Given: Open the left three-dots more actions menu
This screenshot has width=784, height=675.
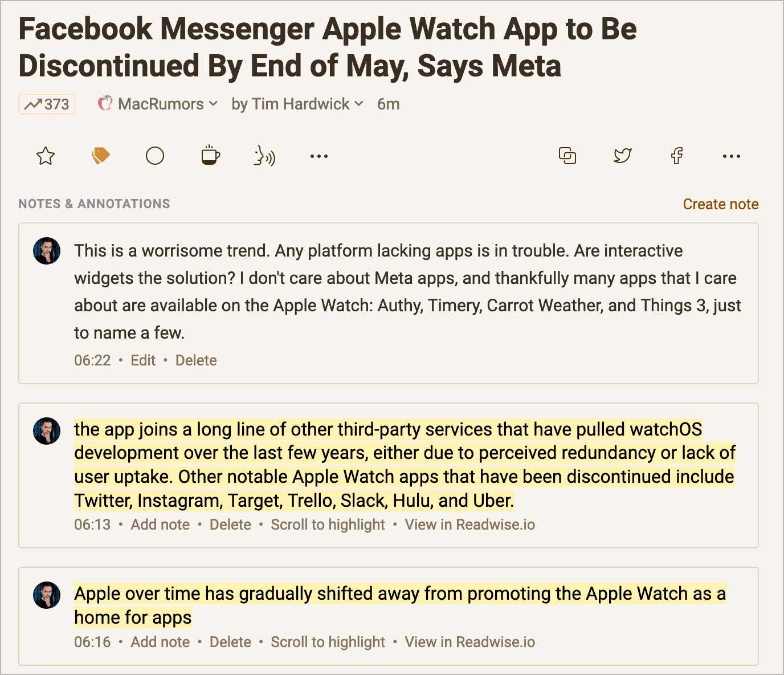Looking at the screenshot, I should (319, 156).
